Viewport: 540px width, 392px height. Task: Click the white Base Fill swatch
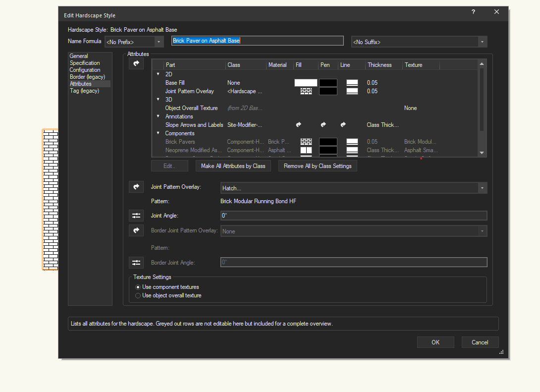306,83
